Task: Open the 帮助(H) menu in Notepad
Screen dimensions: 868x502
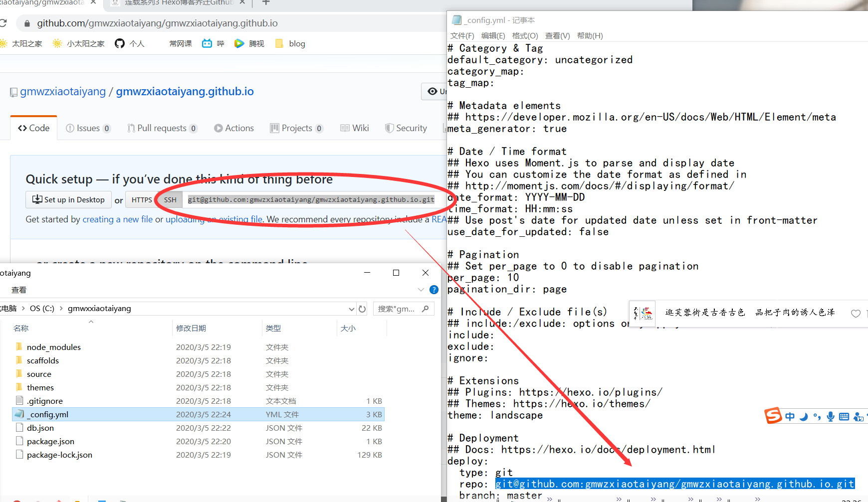Action: (x=590, y=36)
